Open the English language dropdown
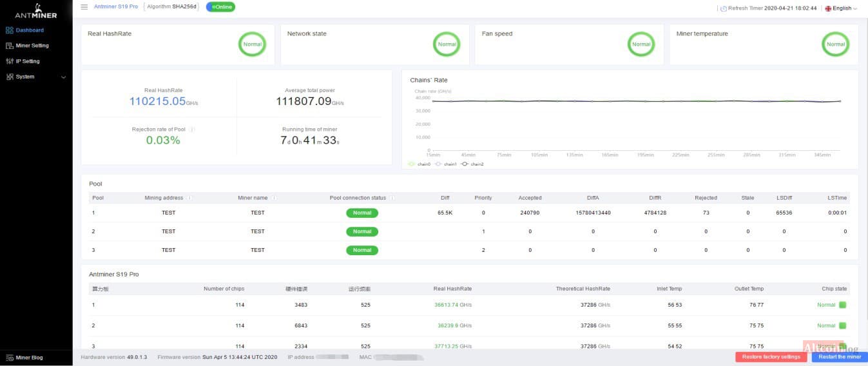This screenshot has height=366, width=868. tap(842, 8)
